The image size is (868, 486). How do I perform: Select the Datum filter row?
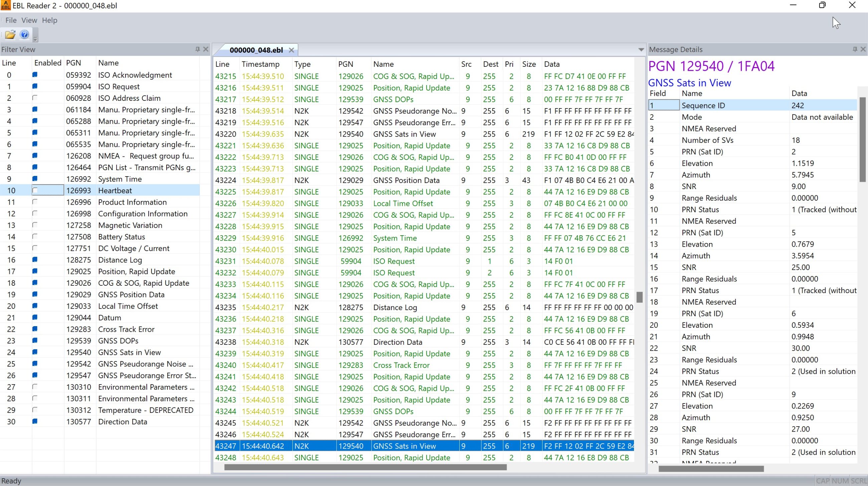point(100,317)
